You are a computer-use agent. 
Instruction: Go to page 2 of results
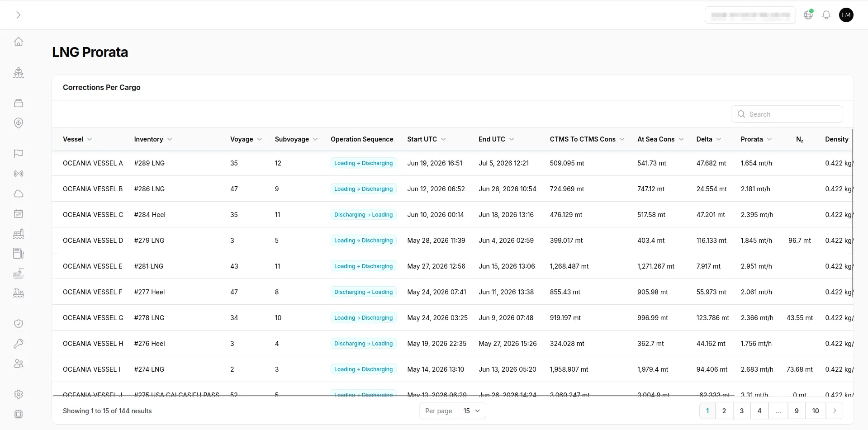[724, 411]
